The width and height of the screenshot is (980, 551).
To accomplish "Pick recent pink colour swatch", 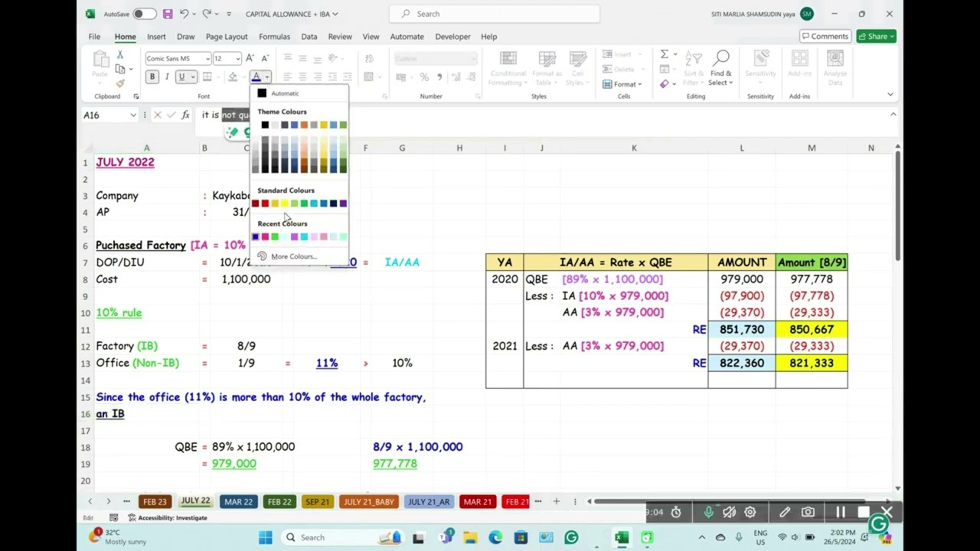I will [x=265, y=236].
